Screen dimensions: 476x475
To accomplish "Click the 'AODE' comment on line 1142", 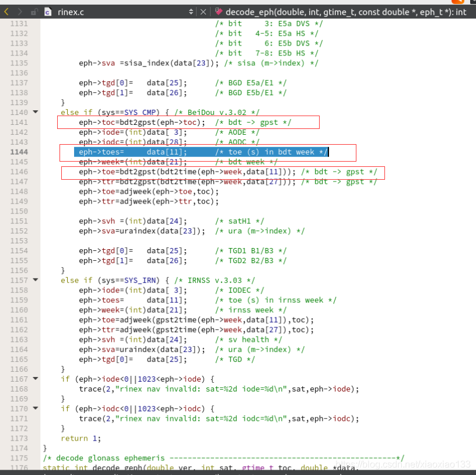I will 237,132.
